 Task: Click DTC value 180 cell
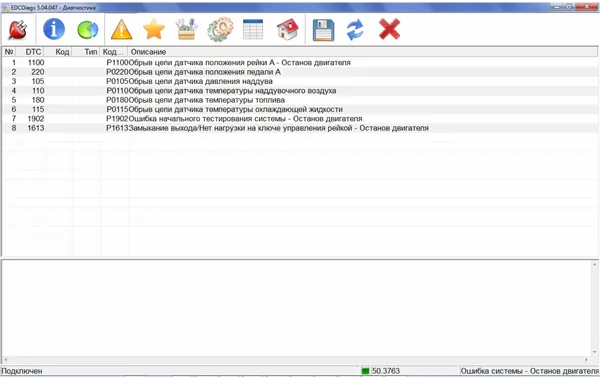pyautogui.click(x=38, y=100)
